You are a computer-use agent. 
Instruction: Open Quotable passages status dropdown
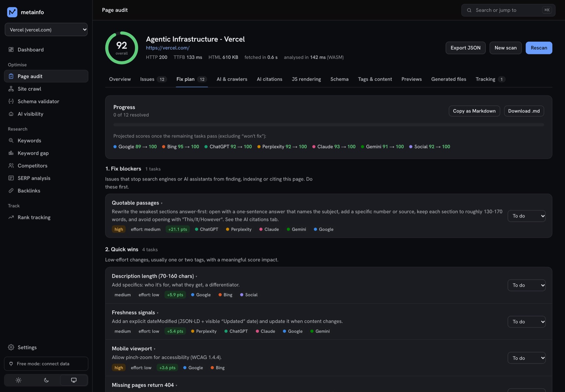527,216
